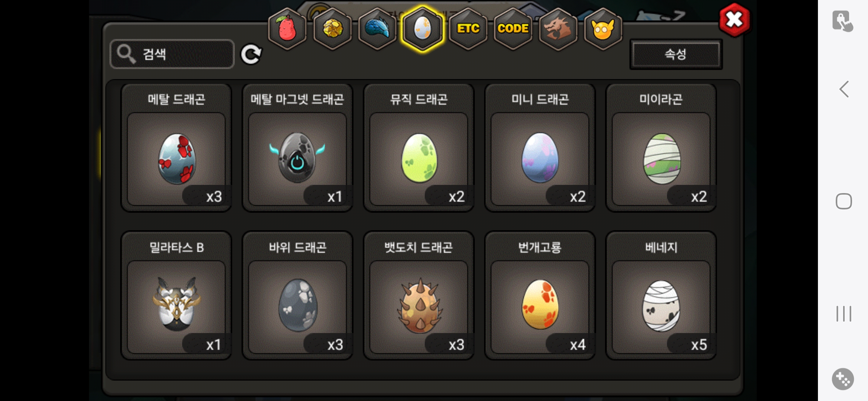Screen dimensions: 868x401
Task: Select the 메탈 드래곤 egg
Action: (x=176, y=148)
